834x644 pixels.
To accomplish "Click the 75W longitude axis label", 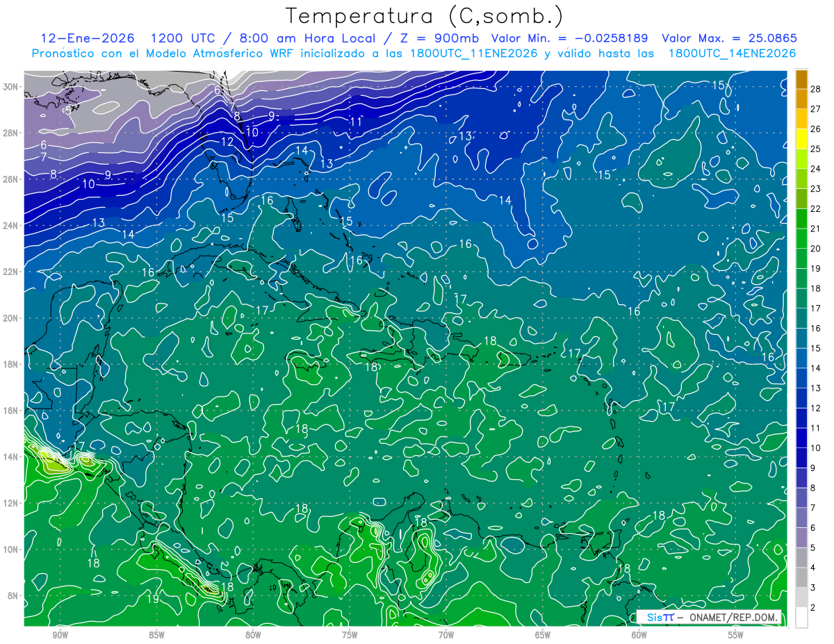I will [350, 635].
